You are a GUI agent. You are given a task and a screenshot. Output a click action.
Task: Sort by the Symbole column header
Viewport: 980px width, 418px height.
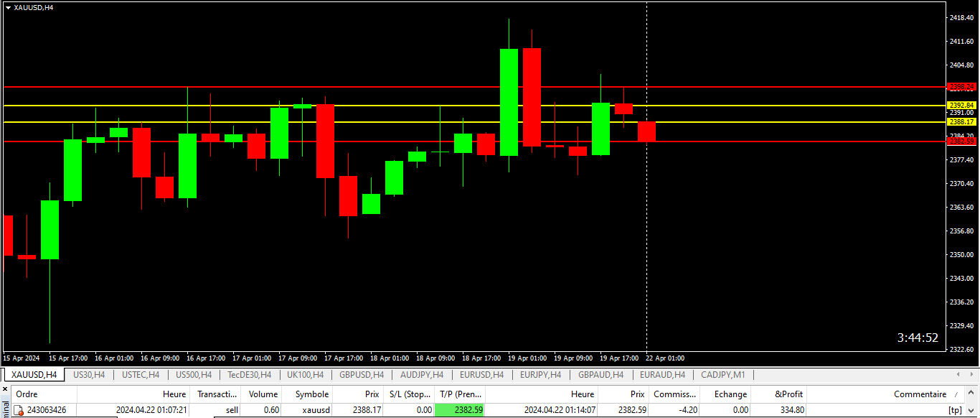click(x=307, y=394)
